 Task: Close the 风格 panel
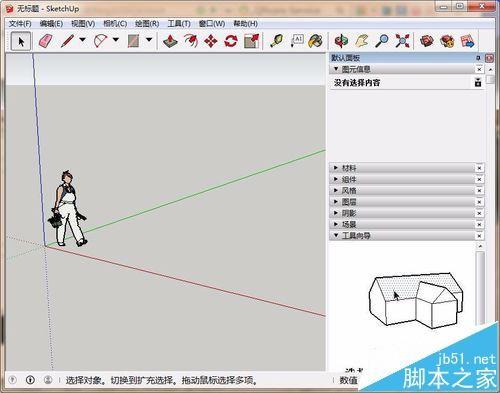pyautogui.click(x=479, y=191)
